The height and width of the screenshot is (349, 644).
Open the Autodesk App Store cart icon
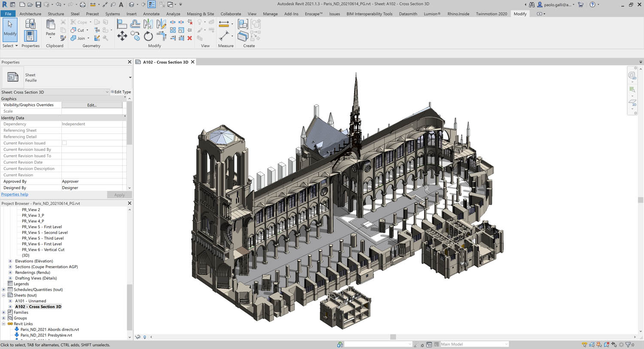pos(581,4)
